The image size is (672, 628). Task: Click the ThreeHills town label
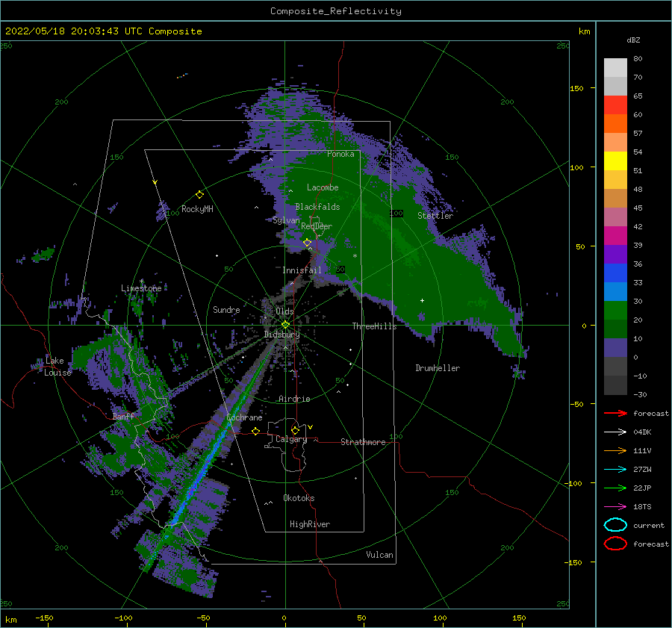pos(375,326)
